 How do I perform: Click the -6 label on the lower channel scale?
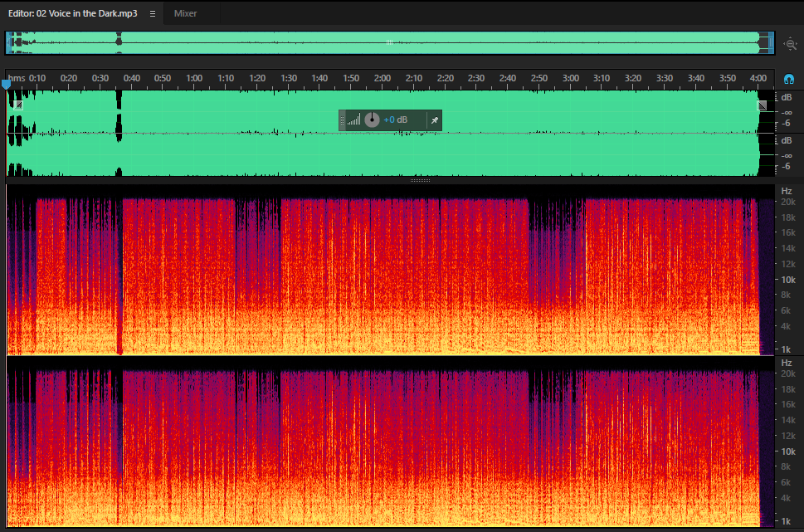tap(786, 167)
